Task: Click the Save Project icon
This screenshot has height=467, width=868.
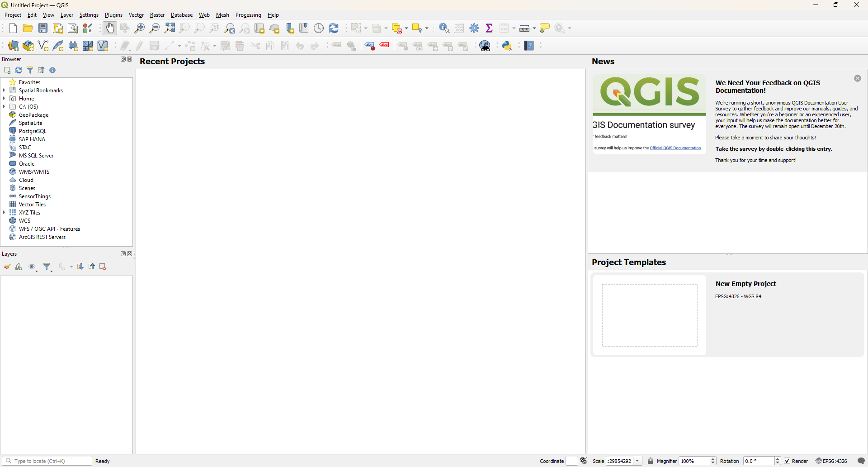Action: click(43, 29)
